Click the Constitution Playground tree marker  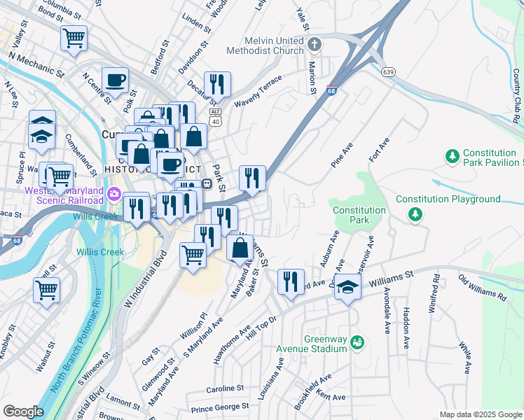415,215
